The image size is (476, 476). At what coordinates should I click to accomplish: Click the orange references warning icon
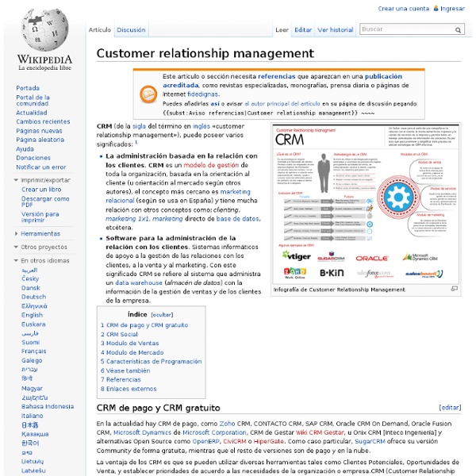[x=148, y=94]
